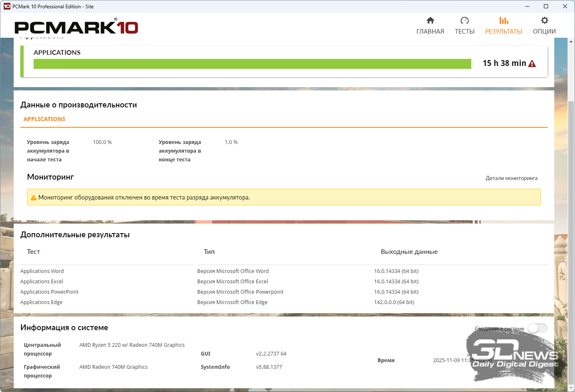575x392 pixels.
Task: Click the bar chart icon above РЕЗУЛЬТАТЫ
Action: tap(504, 20)
